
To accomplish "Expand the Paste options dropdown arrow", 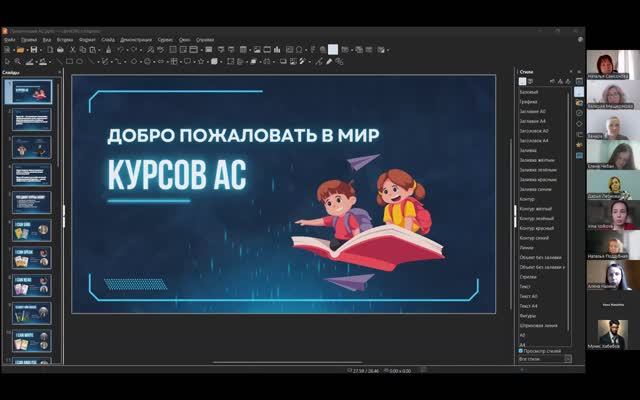I will point(100,50).
